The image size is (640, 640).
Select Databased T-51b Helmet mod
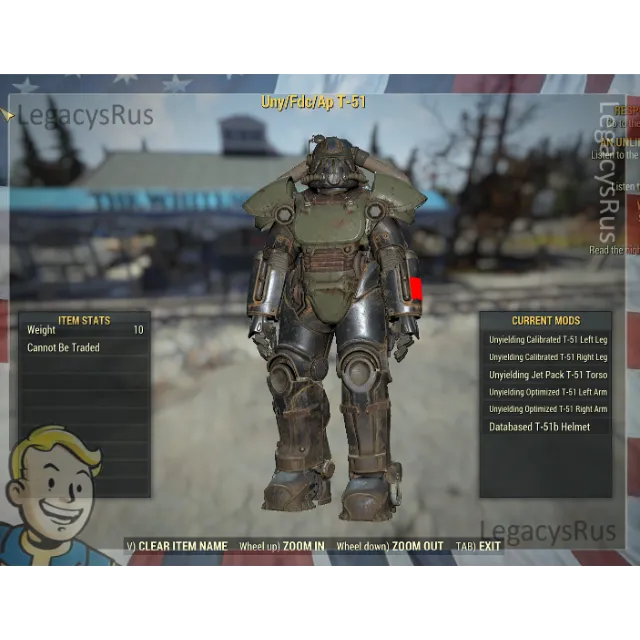click(546, 427)
